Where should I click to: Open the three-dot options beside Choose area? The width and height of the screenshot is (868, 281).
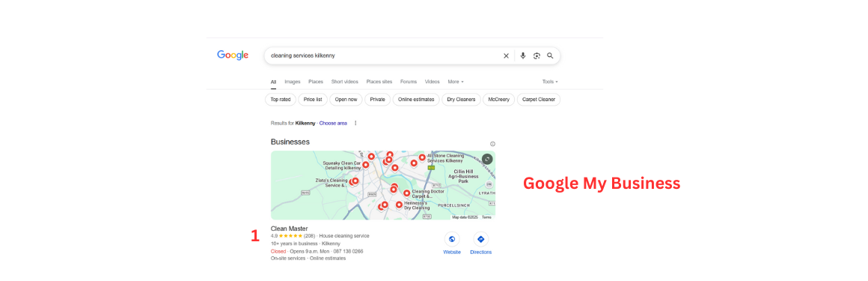(x=355, y=123)
